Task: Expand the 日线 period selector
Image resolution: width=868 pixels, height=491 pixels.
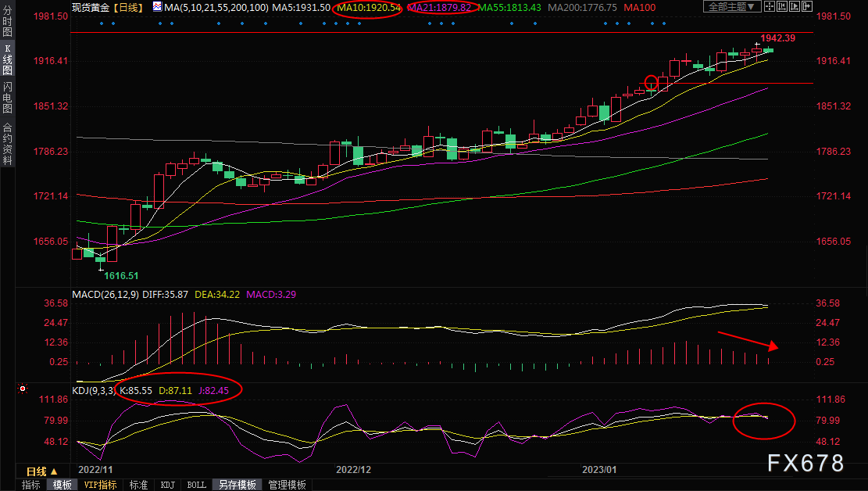Action: pos(41,471)
